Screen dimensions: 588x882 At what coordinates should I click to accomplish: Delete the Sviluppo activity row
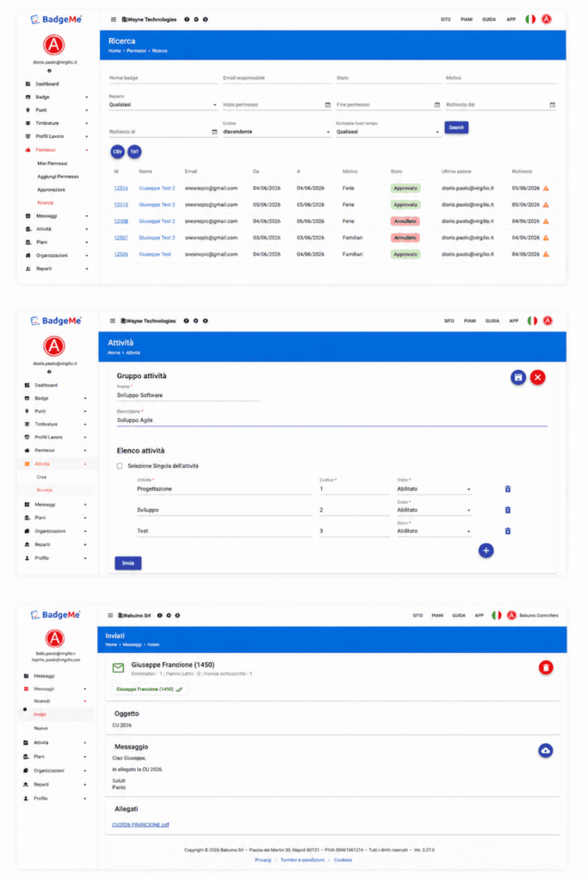tap(508, 510)
